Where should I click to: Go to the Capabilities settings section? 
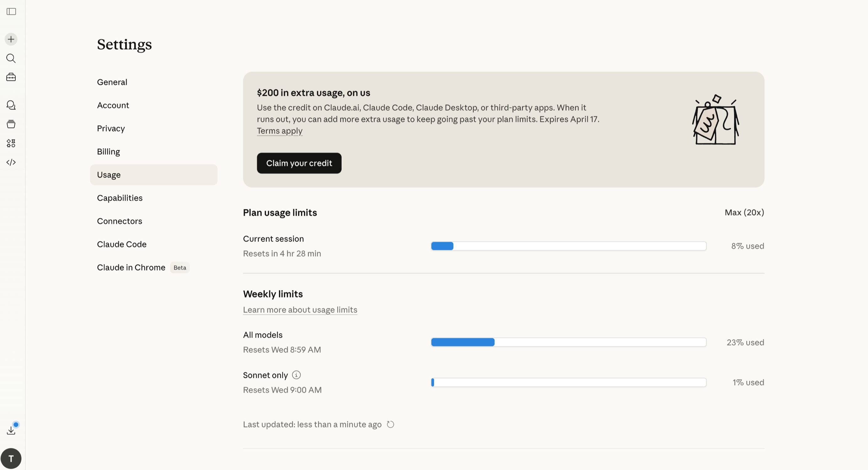click(120, 198)
